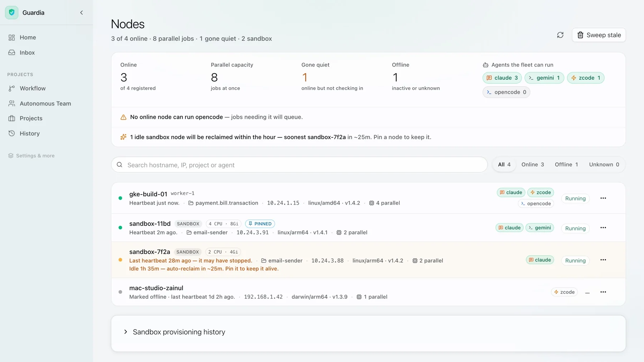
Task: Click the sandbox-7f2a node name
Action: coord(150,252)
